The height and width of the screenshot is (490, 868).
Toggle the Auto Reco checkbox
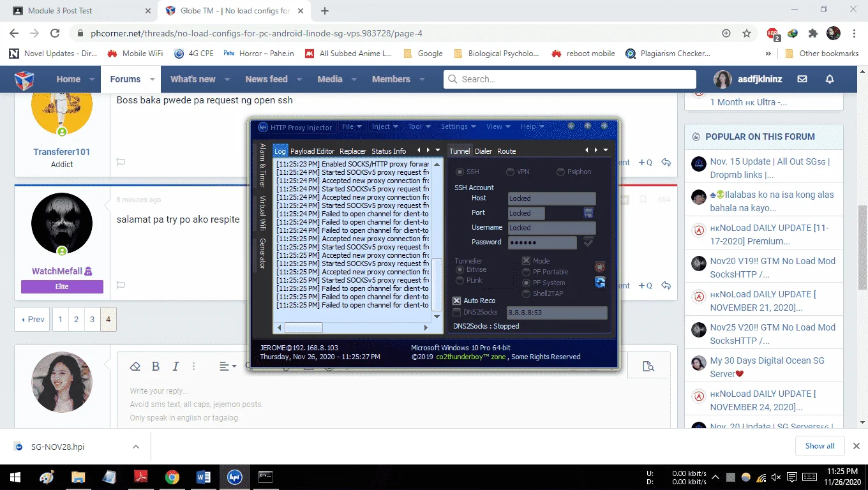coord(456,301)
